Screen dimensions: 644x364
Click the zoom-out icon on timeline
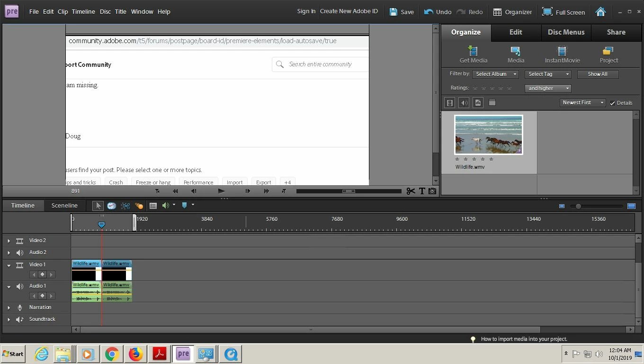click(562, 206)
